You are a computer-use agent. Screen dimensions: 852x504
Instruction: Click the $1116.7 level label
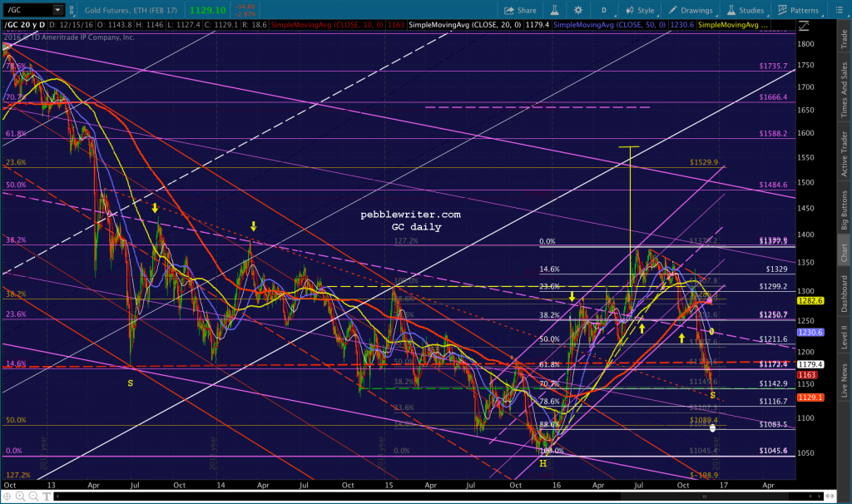773,401
